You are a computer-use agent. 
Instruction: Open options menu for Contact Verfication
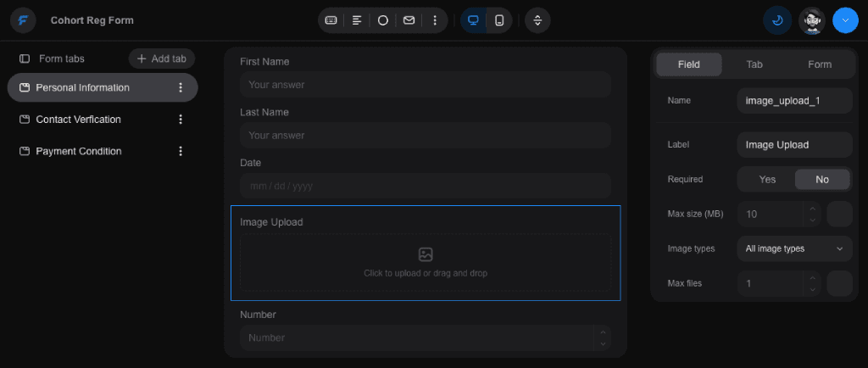click(180, 120)
